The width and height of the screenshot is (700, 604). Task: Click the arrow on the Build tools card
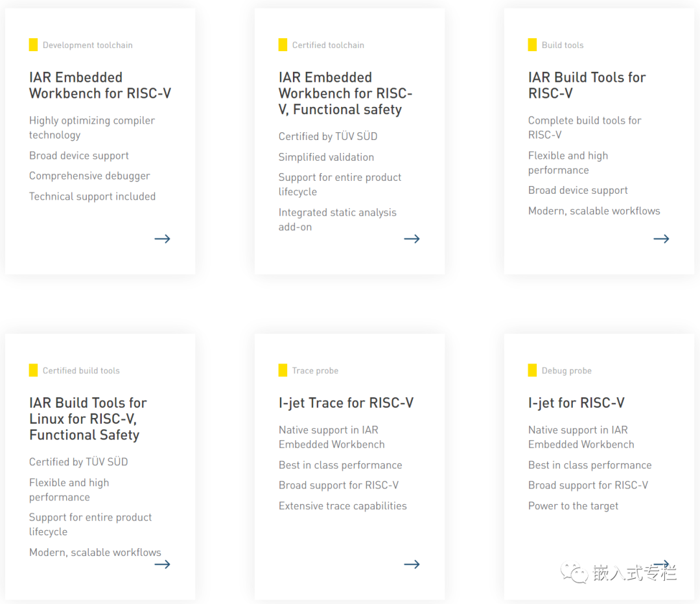[661, 239]
